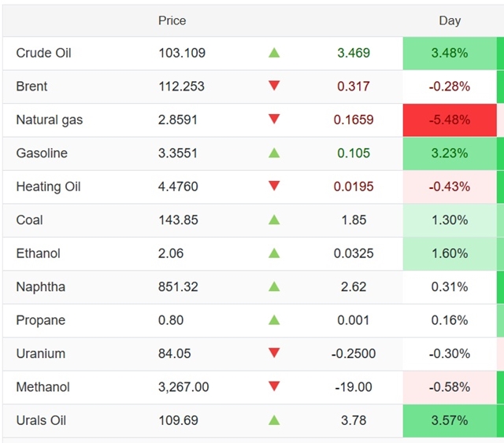Click the green up arrow for Crude Oil

point(274,53)
